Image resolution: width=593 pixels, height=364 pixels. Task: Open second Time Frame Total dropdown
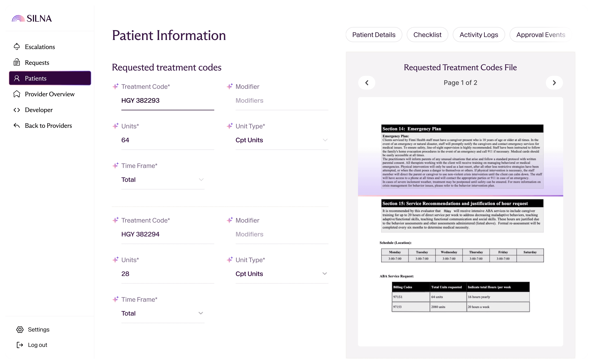pos(201,313)
